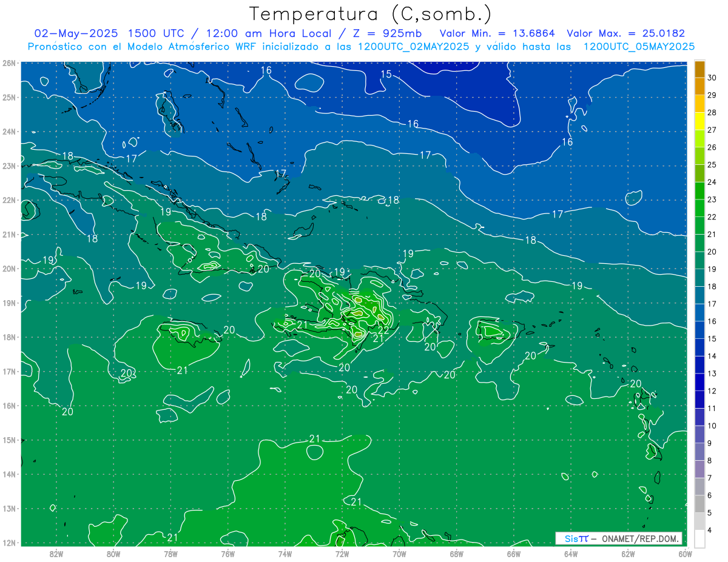Click the '68W' longitude axis label
The image size is (728, 562).
[x=457, y=554]
